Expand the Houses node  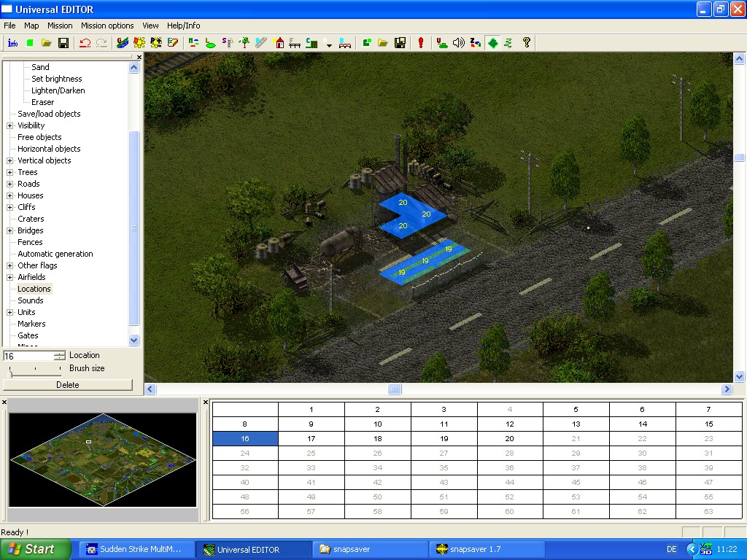[x=9, y=195]
